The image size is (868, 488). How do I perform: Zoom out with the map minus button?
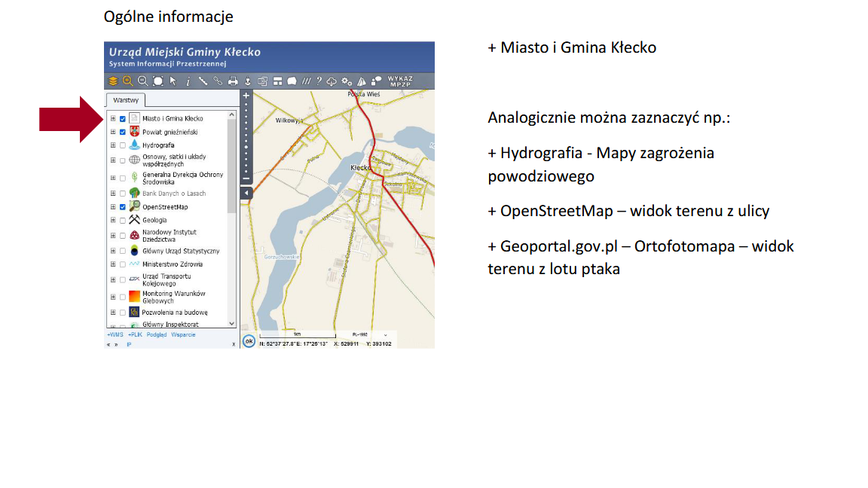point(246,178)
